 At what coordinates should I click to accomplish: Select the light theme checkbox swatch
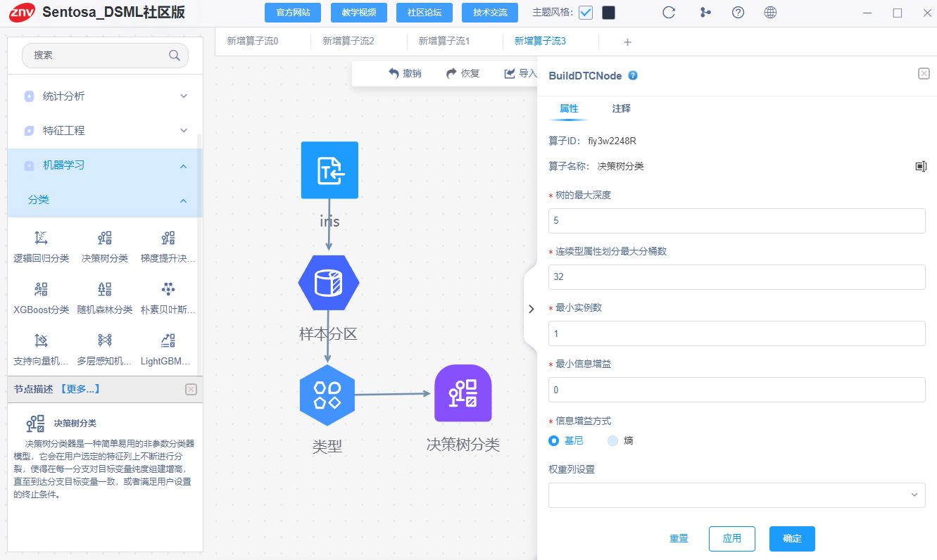click(586, 13)
